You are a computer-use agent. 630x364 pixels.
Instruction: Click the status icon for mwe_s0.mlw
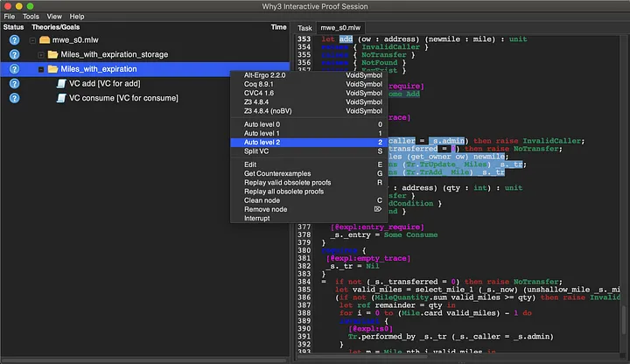(14, 40)
